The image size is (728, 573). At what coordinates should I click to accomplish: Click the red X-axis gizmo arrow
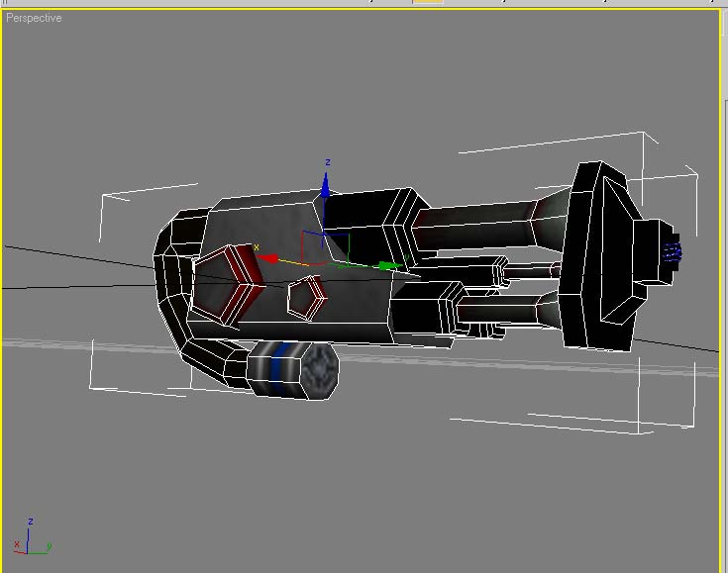[267, 258]
